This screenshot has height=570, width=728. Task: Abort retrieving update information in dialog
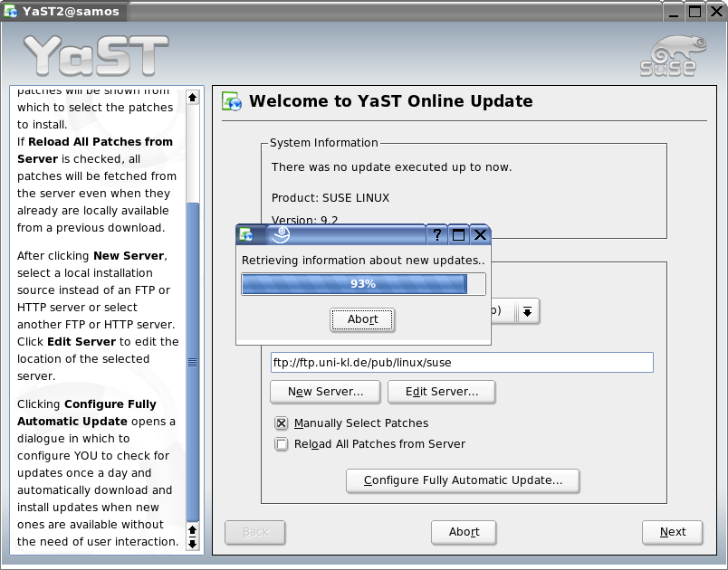pos(362,319)
